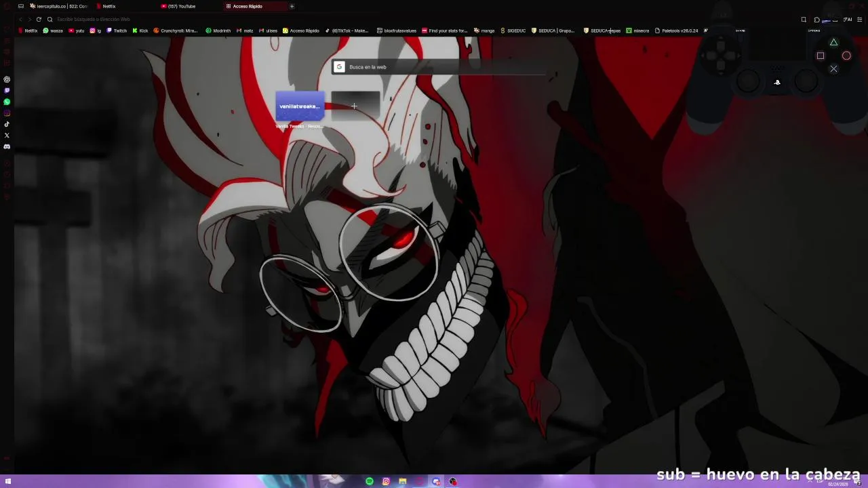Image resolution: width=868 pixels, height=488 pixels.
Task: Open the Easy Setup settings icon
Action: tap(860, 19)
